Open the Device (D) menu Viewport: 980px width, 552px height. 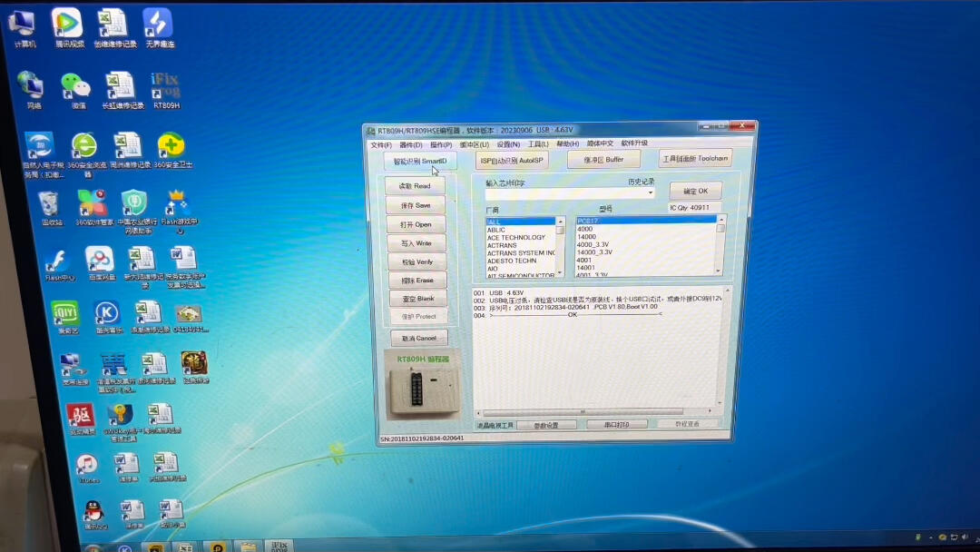[x=411, y=145]
